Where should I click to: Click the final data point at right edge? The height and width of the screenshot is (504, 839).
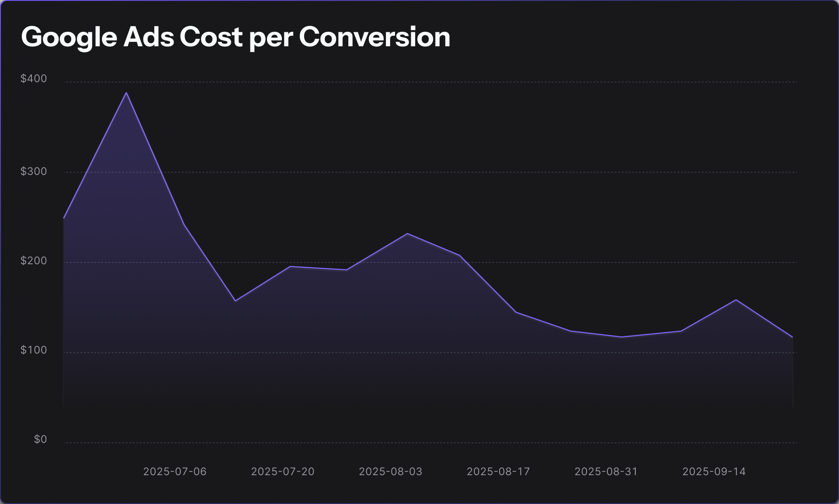(x=792, y=337)
